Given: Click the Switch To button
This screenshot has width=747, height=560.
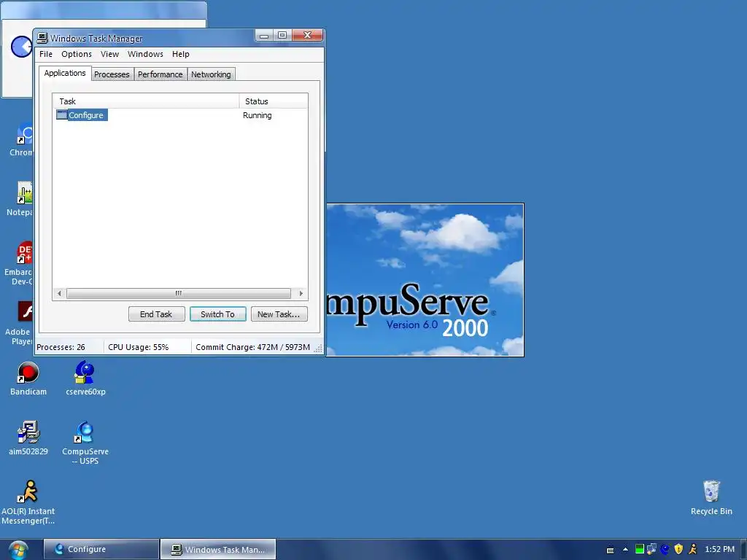Looking at the screenshot, I should coord(217,314).
